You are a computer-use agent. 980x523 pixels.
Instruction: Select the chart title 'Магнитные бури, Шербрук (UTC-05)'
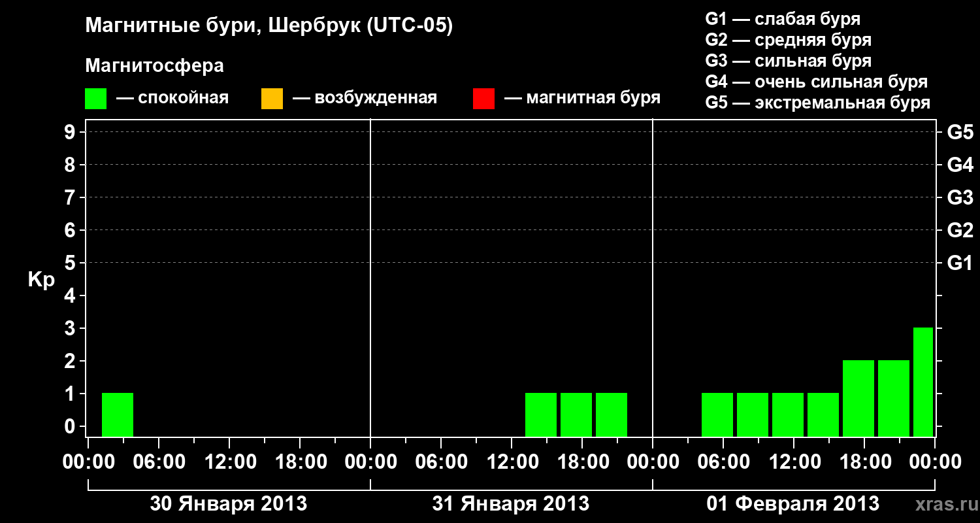[269, 27]
